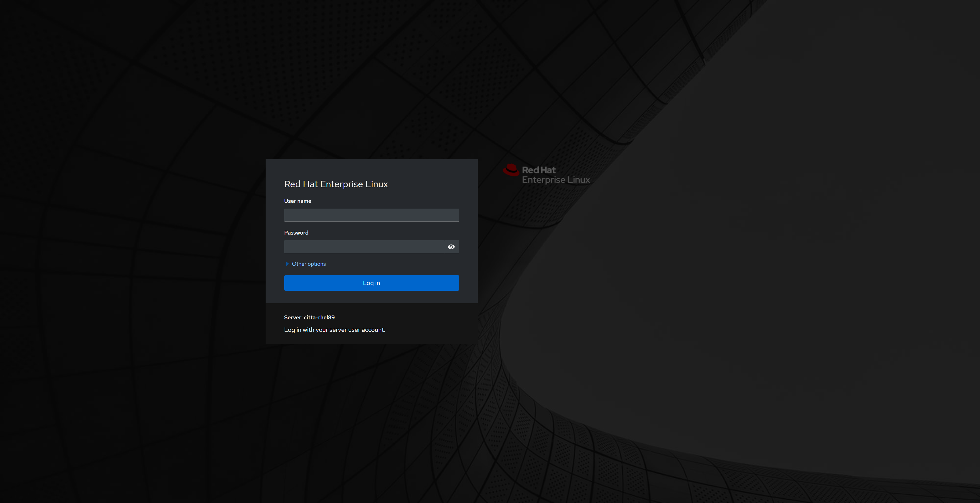
Task: Click hostname 'citta-rhel89' in server line
Action: (x=319, y=318)
